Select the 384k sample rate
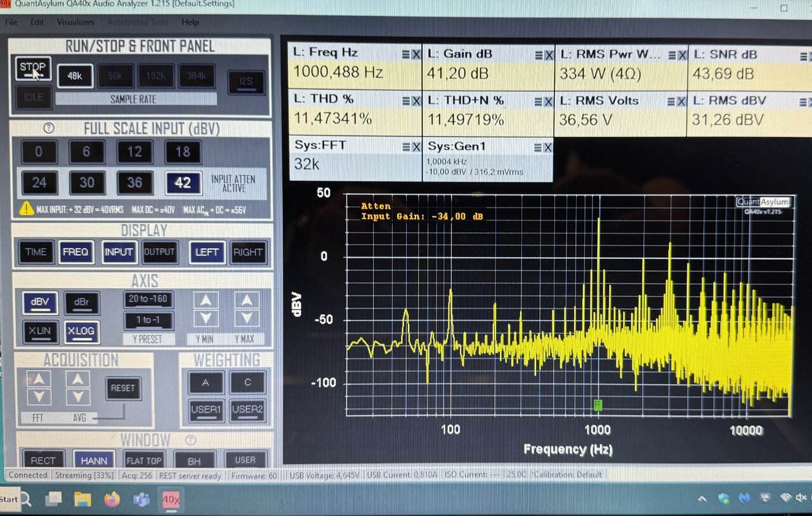812x516 pixels. (197, 76)
